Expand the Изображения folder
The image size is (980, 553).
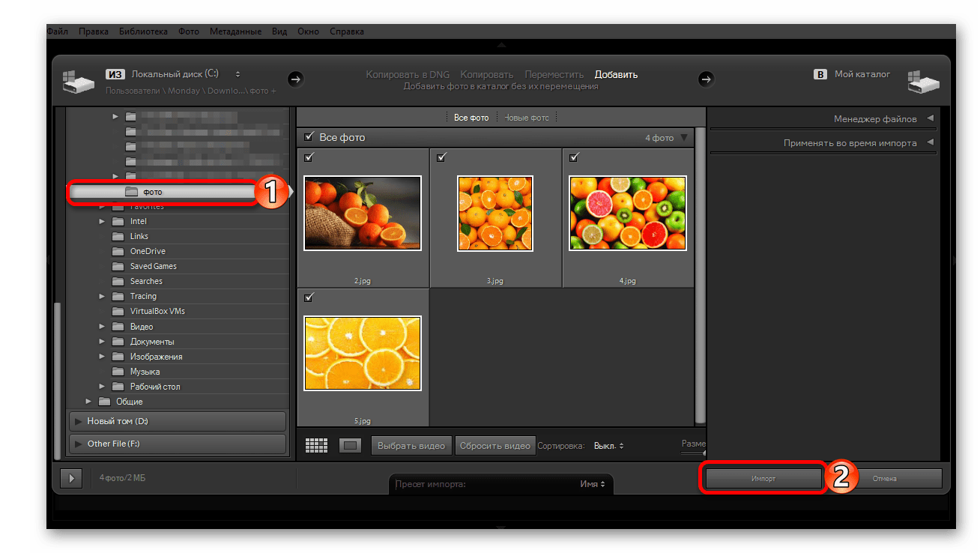pos(102,357)
